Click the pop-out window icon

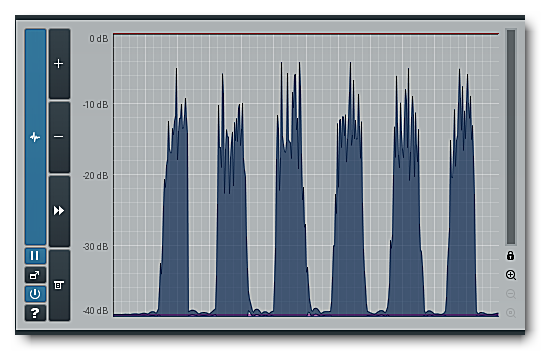point(35,275)
